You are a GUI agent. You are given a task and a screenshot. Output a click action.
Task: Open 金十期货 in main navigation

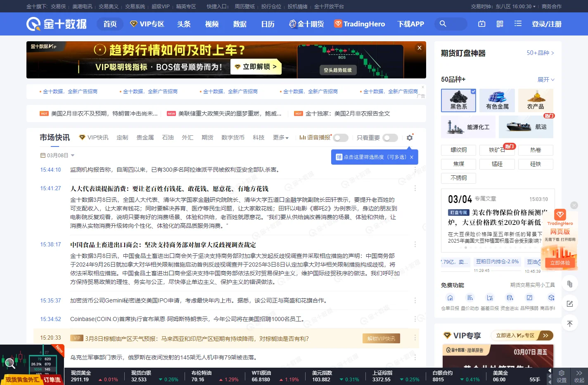pos(306,24)
